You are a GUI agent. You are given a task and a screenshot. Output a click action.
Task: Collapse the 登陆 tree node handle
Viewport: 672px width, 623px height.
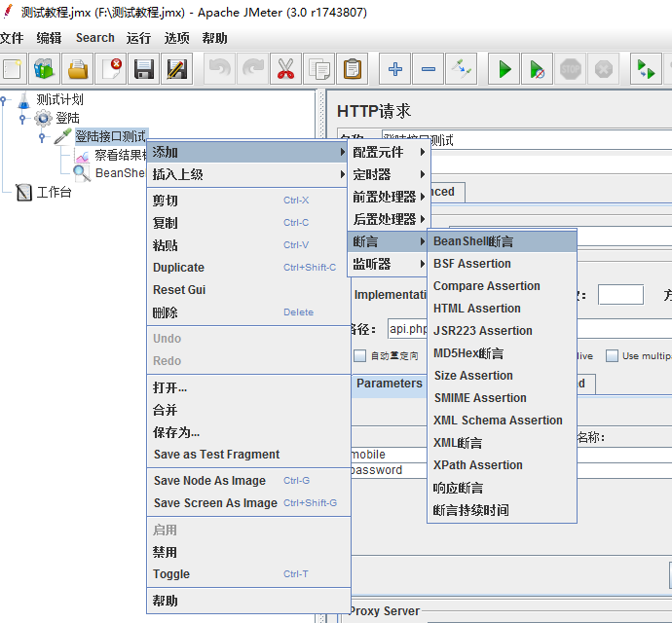pos(22,119)
